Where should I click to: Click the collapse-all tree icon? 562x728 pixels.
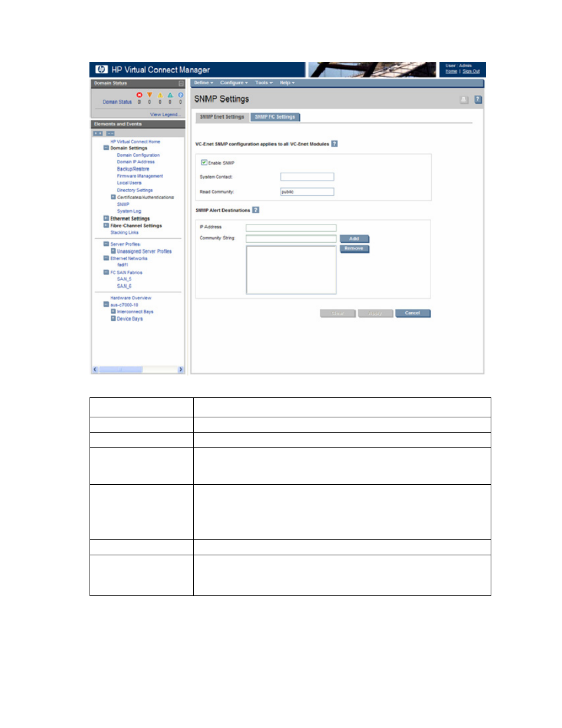pyautogui.click(x=110, y=133)
